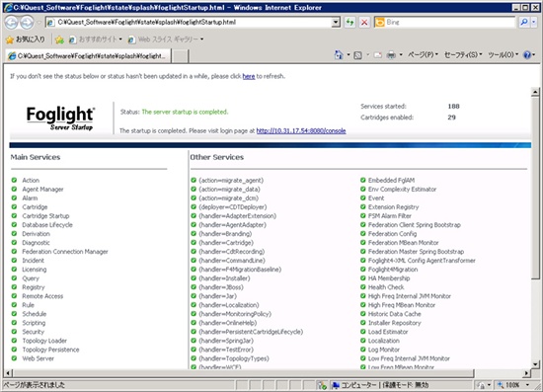Image resolution: width=543 pixels, height=392 pixels.
Task: Select the foglightStartup.html tab
Action: (88, 55)
